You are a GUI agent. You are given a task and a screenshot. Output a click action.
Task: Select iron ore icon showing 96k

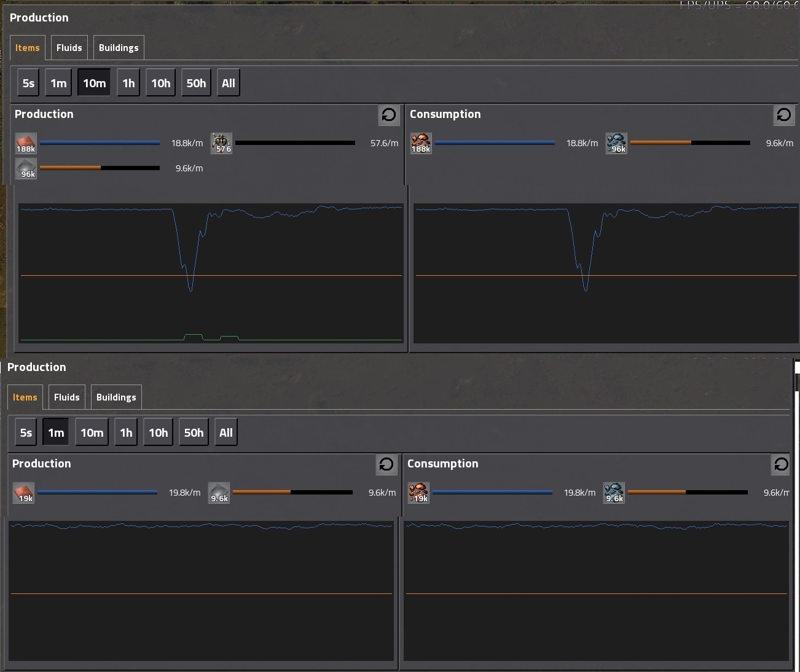pos(616,143)
